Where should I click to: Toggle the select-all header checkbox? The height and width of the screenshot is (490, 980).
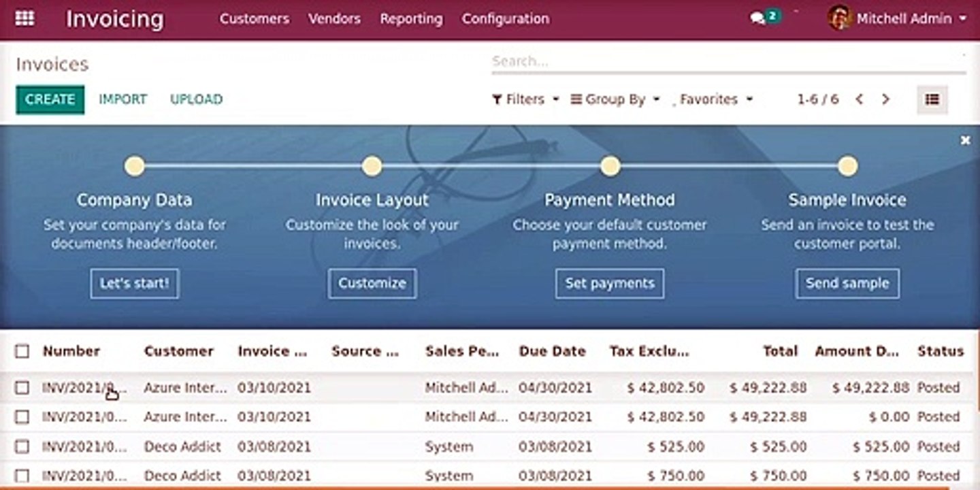click(22, 351)
